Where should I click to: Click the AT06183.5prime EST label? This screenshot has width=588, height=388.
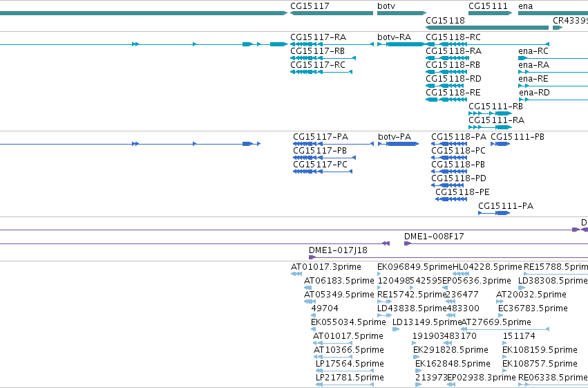339,281
